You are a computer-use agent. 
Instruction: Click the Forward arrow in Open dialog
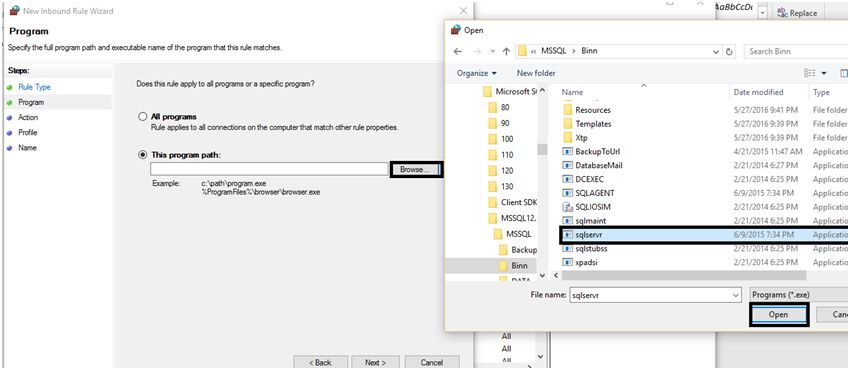coord(477,51)
